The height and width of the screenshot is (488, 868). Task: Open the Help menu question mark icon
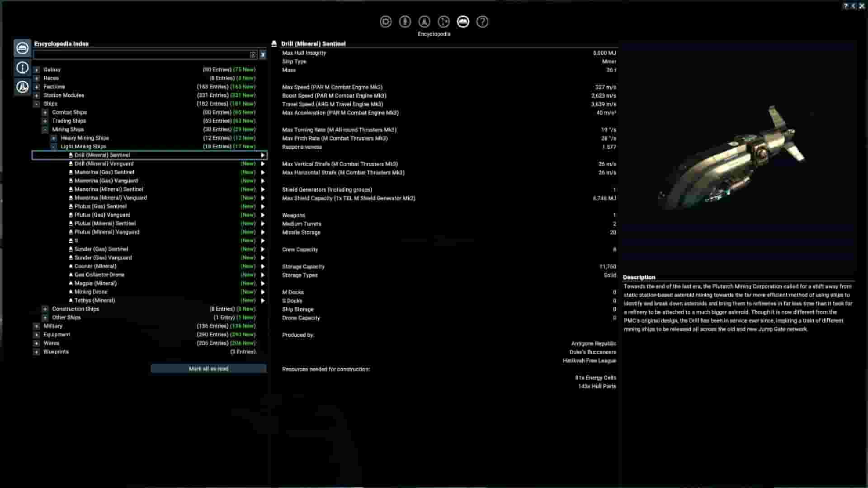pos(482,22)
